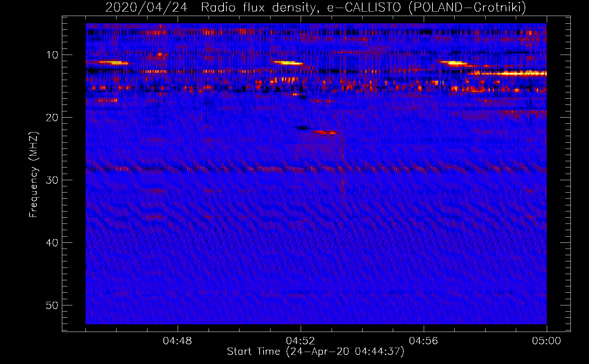Click the 50 MHz frequency tick label
589x364 pixels.
point(52,305)
